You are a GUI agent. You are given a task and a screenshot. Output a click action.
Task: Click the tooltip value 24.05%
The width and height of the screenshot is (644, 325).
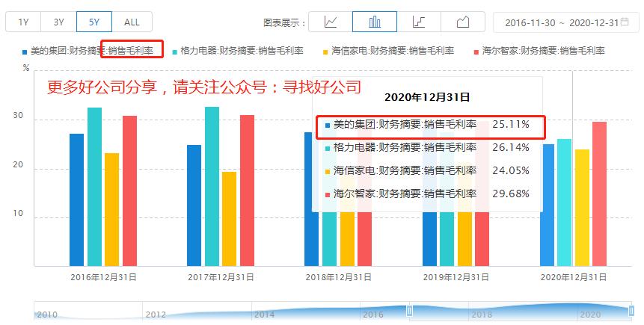click(511, 170)
